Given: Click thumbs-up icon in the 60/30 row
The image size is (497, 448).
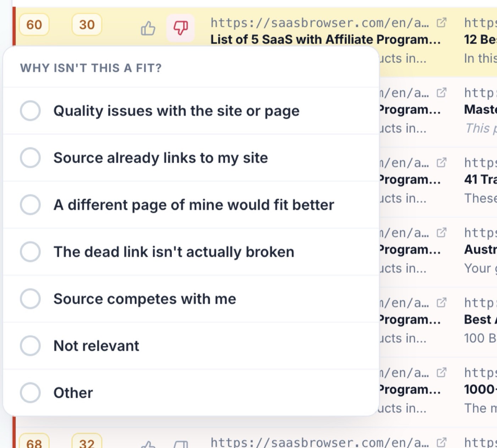Looking at the screenshot, I should pyautogui.click(x=148, y=28).
